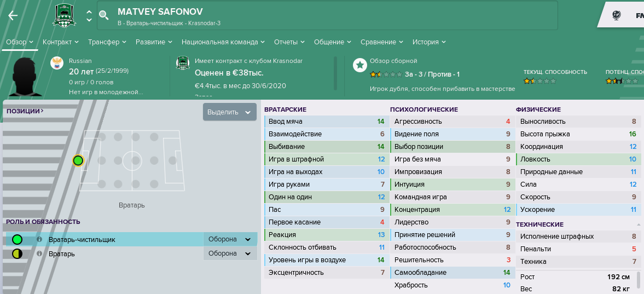This screenshot has width=644, height=294.
Task: Click the Оценен в €38тыс. value
Action: tap(229, 73)
